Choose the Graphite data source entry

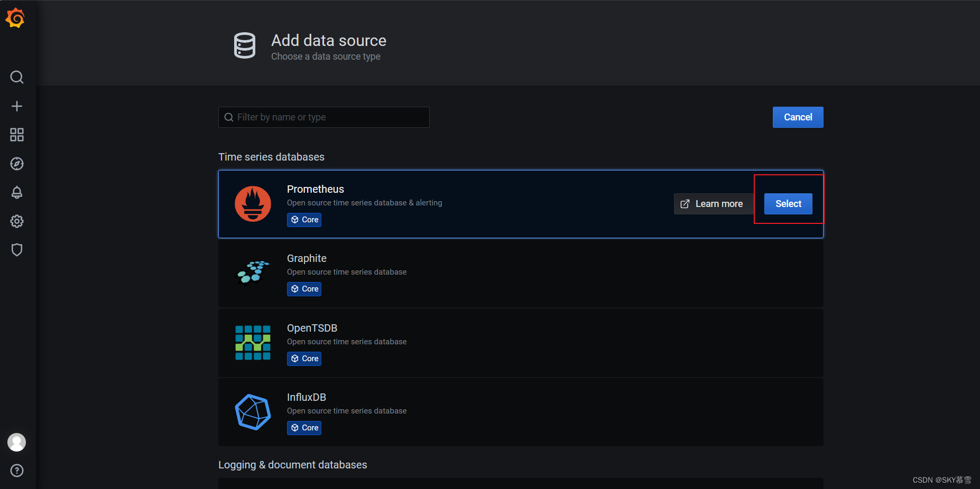point(521,274)
